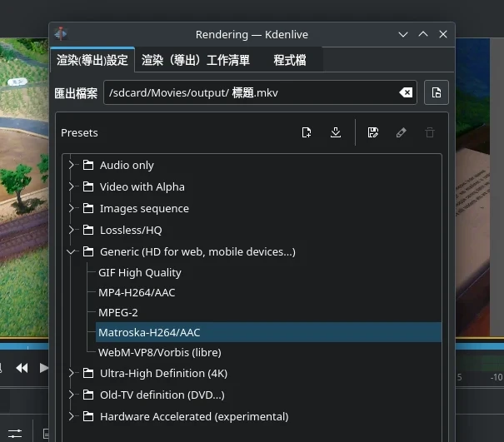Click the rewind button in the monitor
The width and height of the screenshot is (504, 442).
[x=22, y=367]
